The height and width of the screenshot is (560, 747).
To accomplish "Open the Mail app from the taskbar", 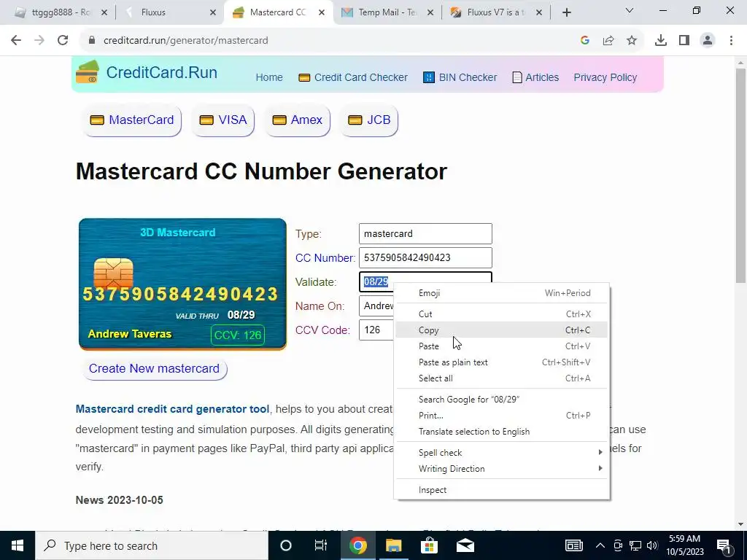I will [465, 545].
